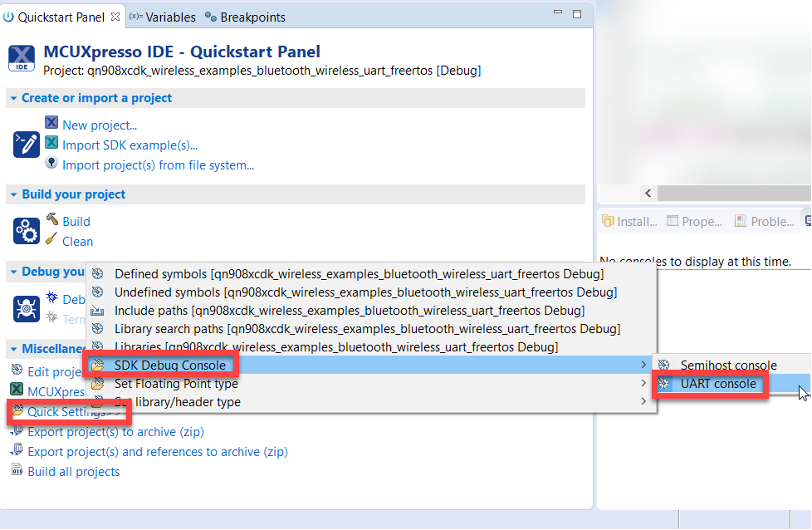
Task: Click the green MCUXpresso config tools icon
Action: 17,389
